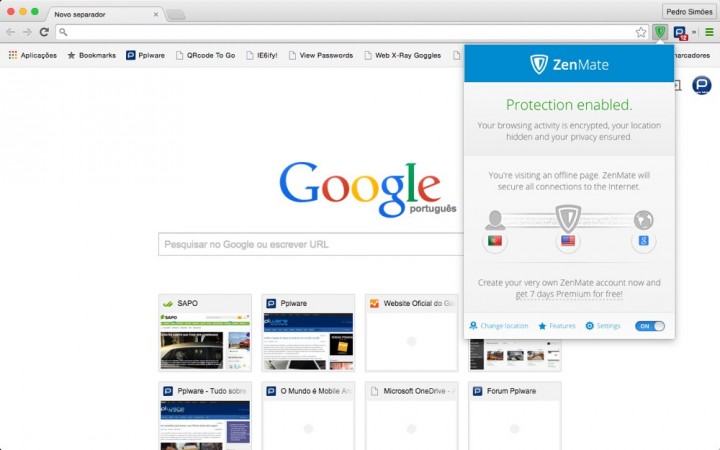Open the O Mundo é Mobile thumbnail
The height and width of the screenshot is (450, 720).
click(308, 416)
